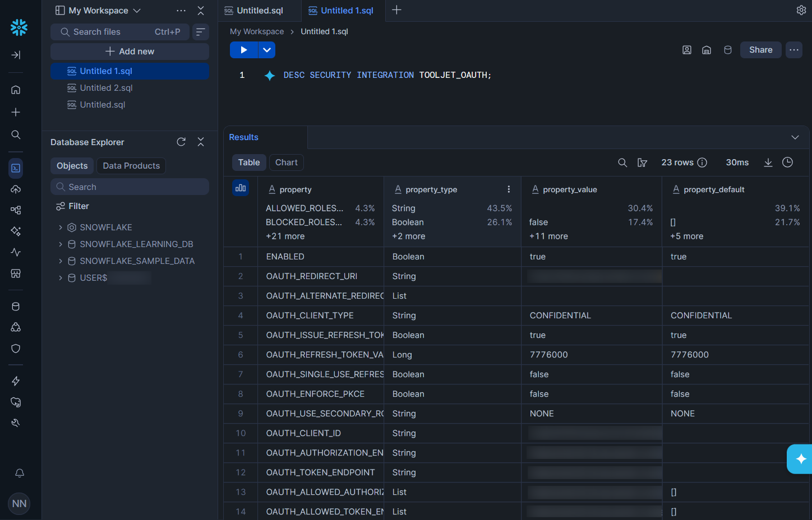The image size is (812, 520).
Task: Open the My Workspace dropdown
Action: (x=98, y=11)
